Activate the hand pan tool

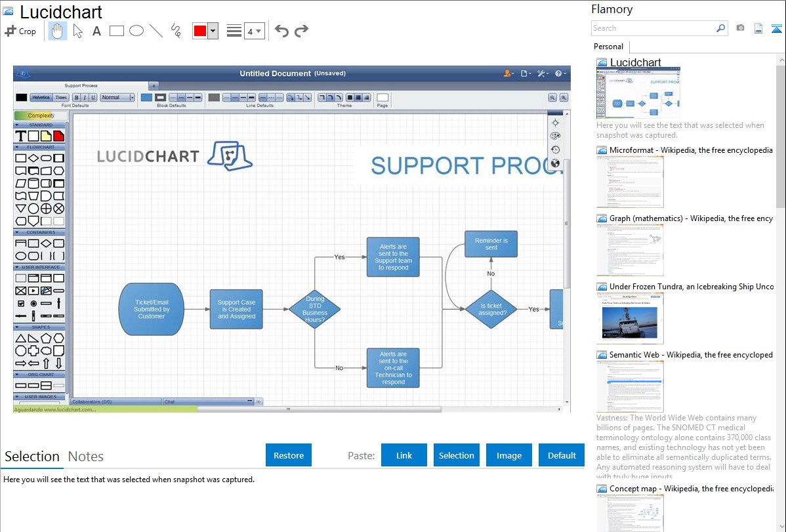coord(57,31)
